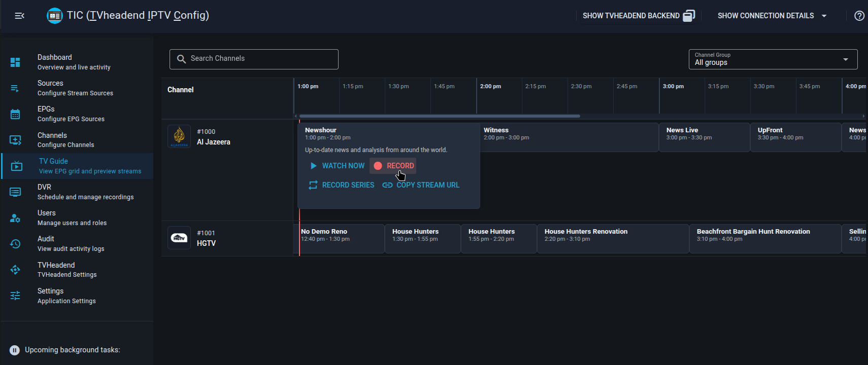Expand Show Connection Details
This screenshot has width=868, height=365.
coord(772,16)
